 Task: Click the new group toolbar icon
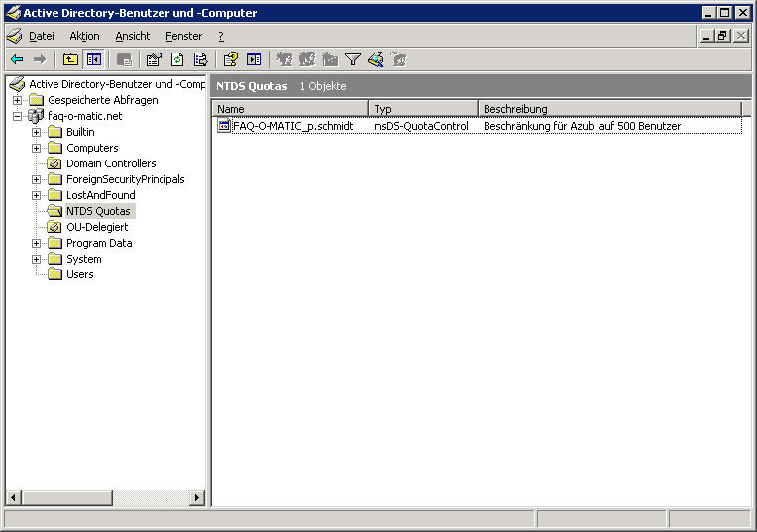click(307, 59)
